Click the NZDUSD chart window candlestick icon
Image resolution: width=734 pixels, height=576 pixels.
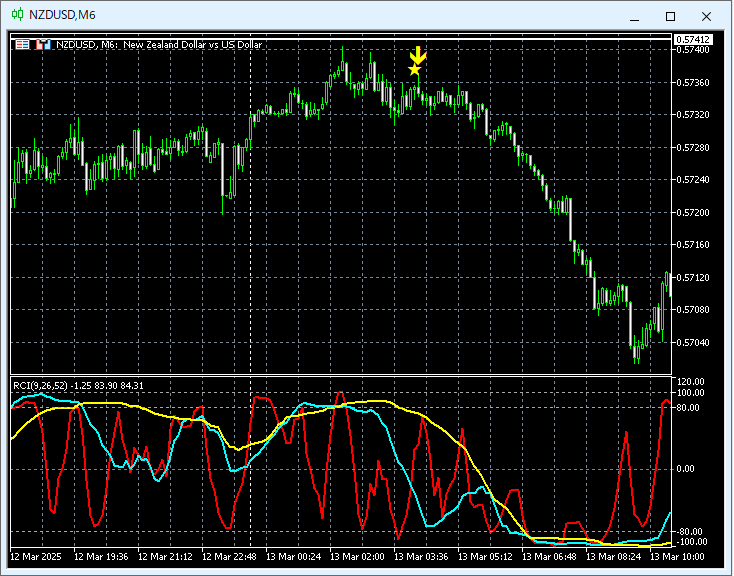[17, 15]
